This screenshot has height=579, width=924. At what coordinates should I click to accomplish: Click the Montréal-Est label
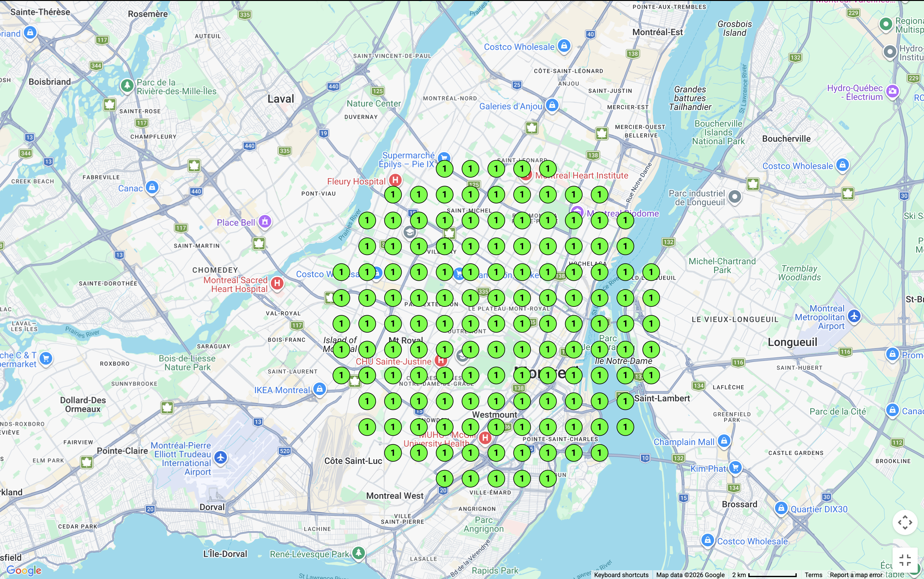click(x=657, y=32)
